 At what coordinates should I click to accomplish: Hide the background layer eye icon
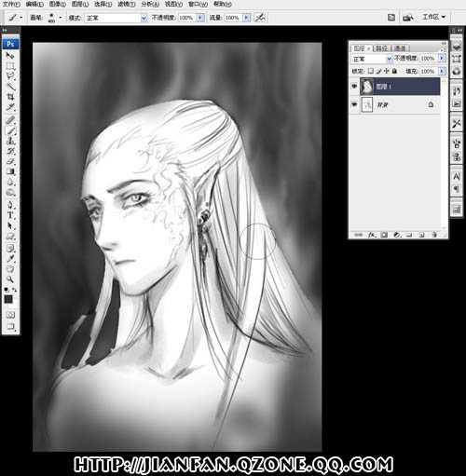(354, 104)
